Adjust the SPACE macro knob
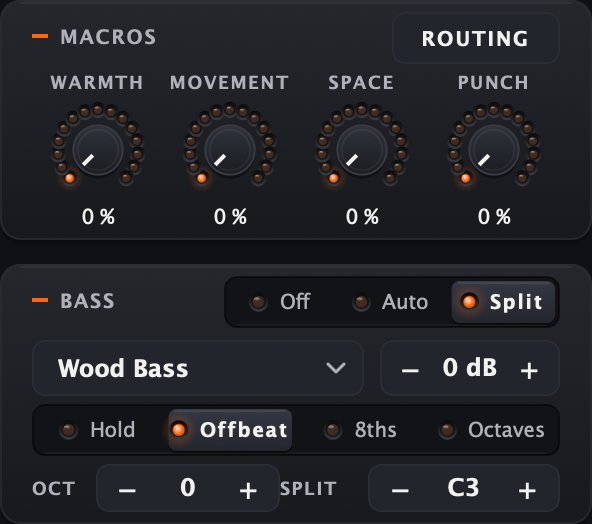Screen dimensions: 592x524 [x=362, y=149]
